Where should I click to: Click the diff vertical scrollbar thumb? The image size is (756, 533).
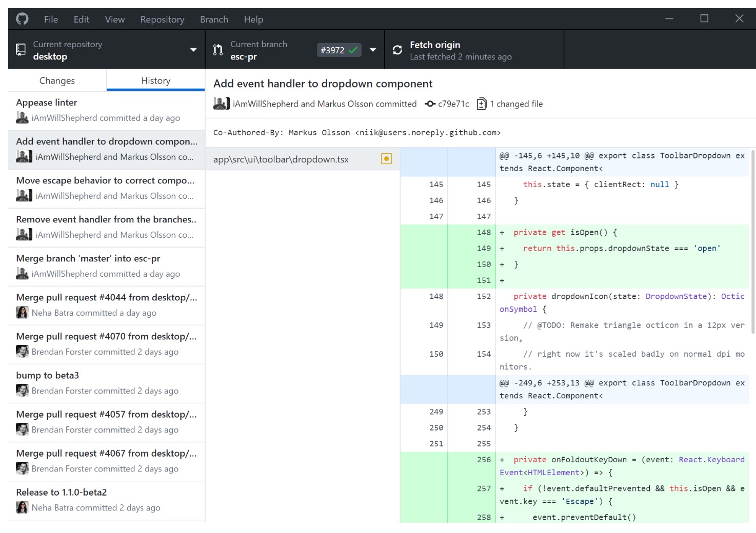point(752,242)
